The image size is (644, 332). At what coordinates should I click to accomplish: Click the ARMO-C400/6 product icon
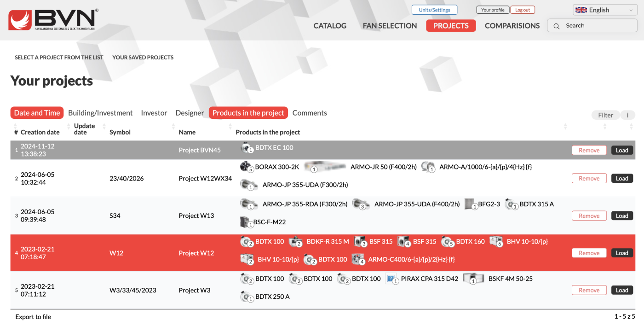[358, 259]
